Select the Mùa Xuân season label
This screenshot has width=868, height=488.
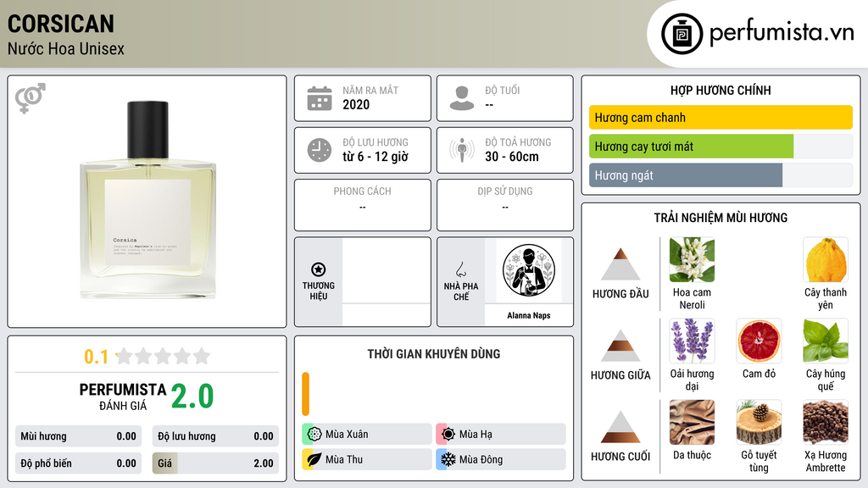point(347,435)
